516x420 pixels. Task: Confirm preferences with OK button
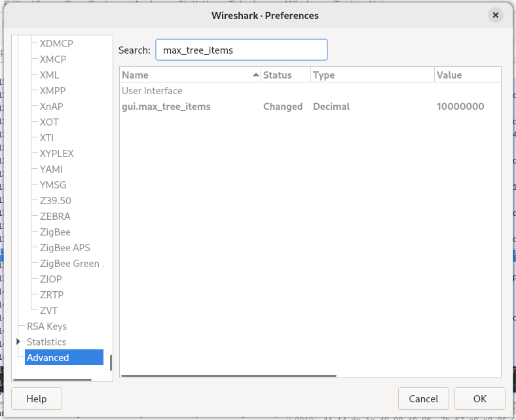click(x=480, y=398)
